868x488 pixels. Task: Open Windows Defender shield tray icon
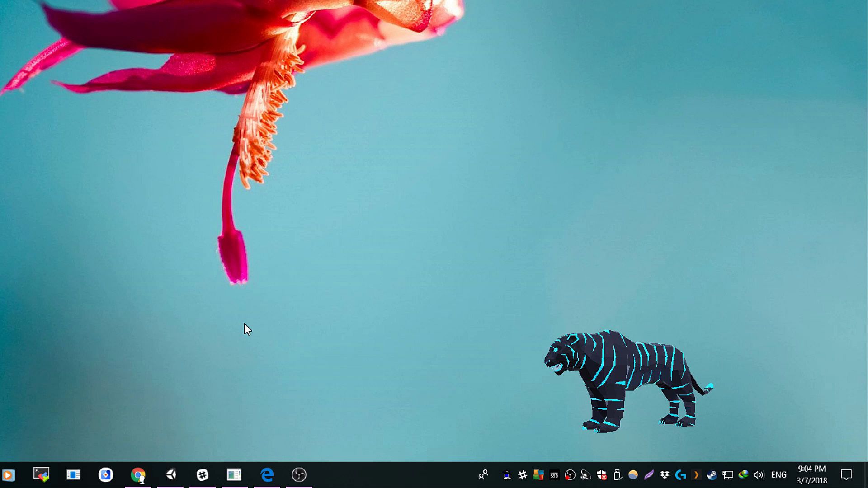tap(601, 475)
